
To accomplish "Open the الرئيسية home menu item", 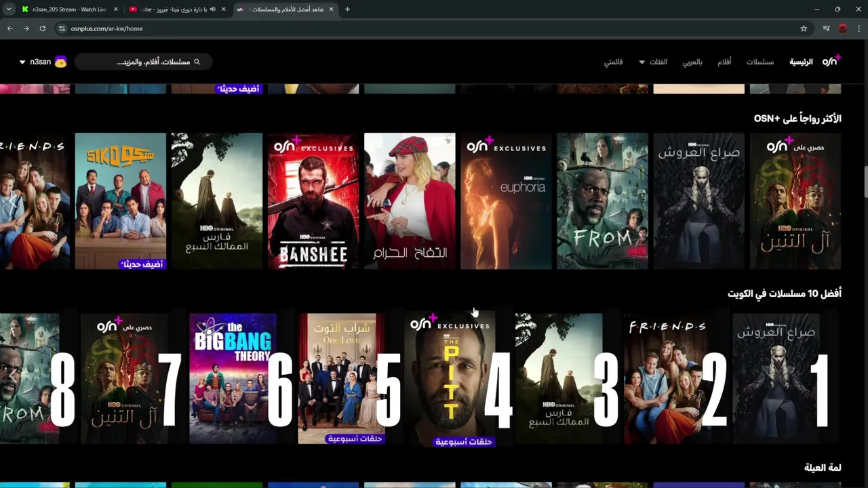I will point(801,62).
